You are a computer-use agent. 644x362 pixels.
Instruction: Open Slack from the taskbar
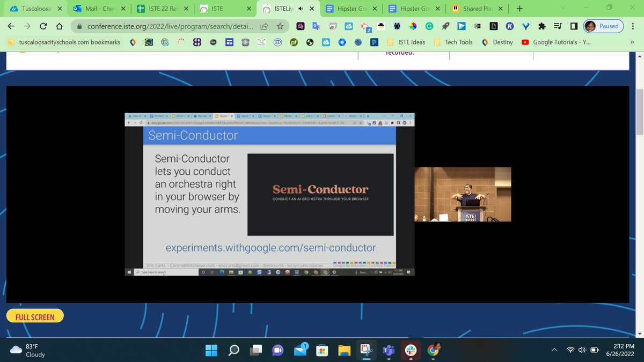point(410,350)
